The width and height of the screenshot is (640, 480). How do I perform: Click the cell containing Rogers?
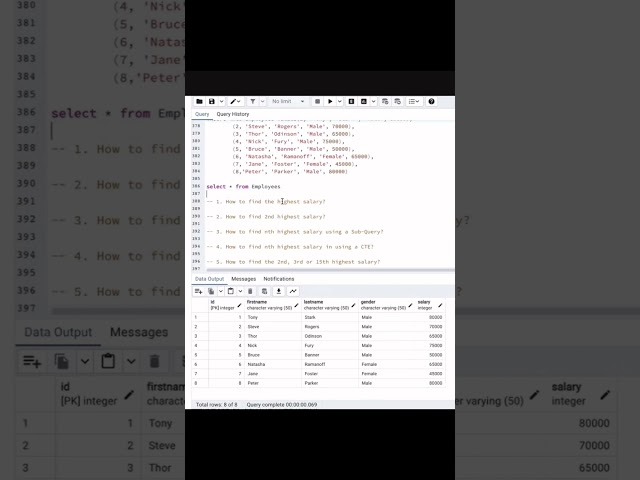pos(330,327)
